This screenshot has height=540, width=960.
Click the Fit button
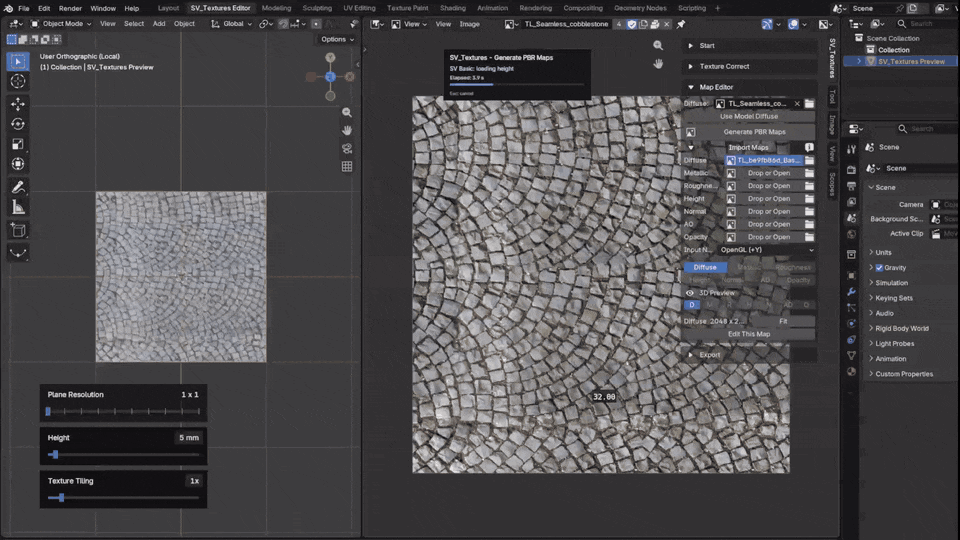point(783,321)
